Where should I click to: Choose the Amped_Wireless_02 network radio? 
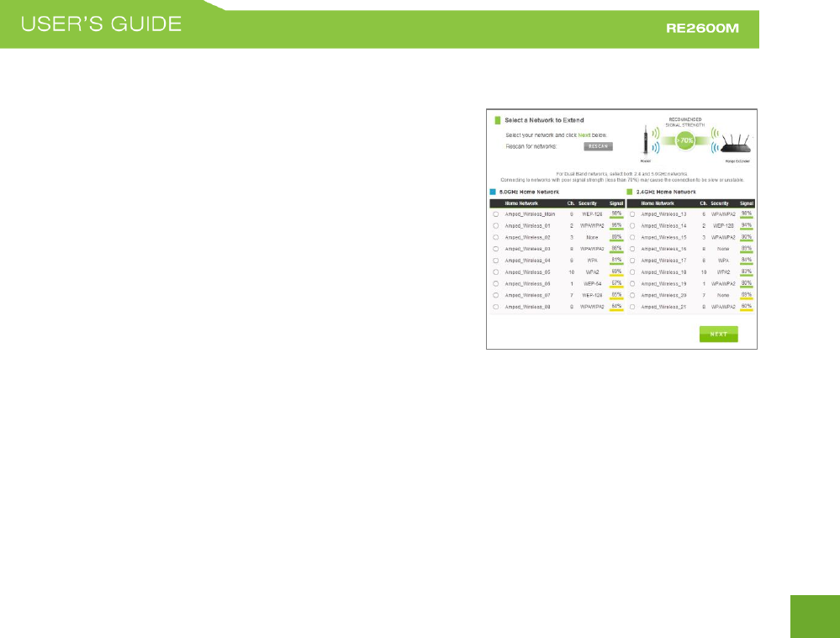click(x=496, y=237)
